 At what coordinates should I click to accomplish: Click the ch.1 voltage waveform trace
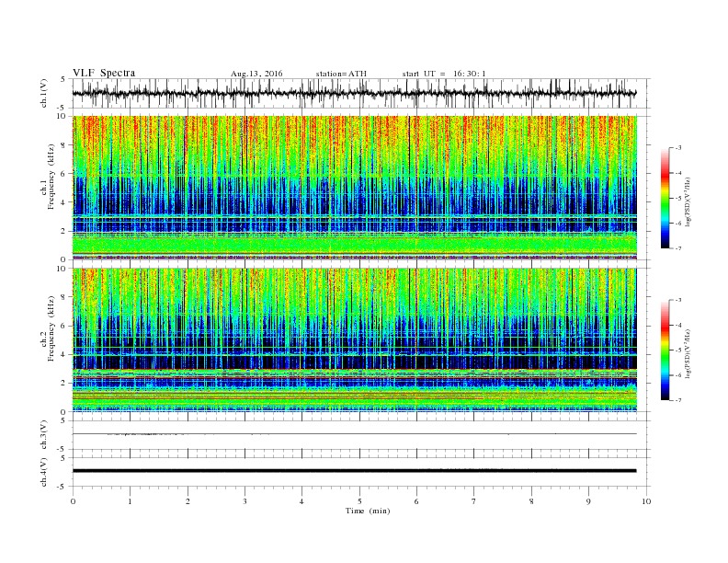[354, 93]
